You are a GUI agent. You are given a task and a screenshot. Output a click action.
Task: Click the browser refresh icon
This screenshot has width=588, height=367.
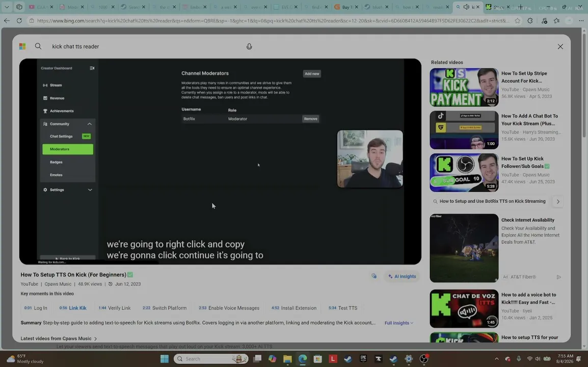tap(19, 20)
